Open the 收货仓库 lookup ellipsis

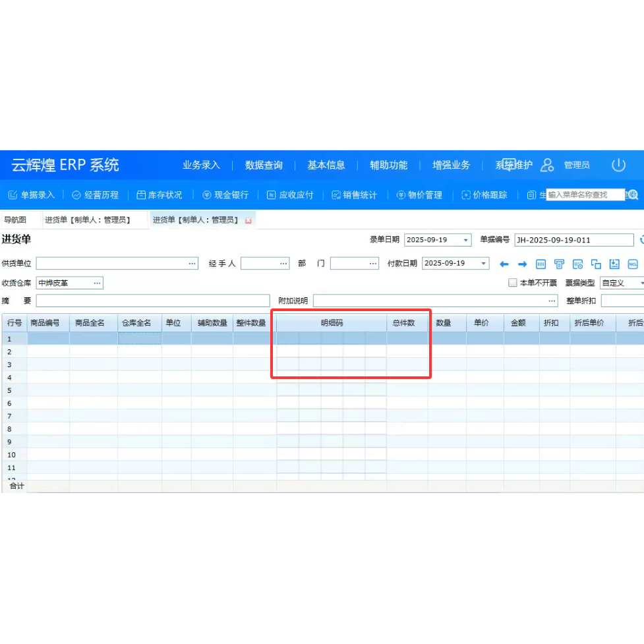(98, 283)
